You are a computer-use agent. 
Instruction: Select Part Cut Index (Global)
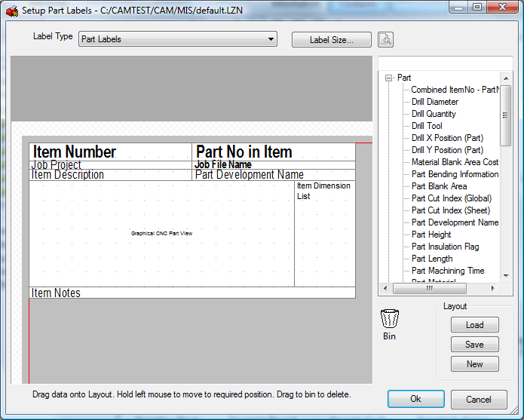pyautogui.click(x=452, y=198)
